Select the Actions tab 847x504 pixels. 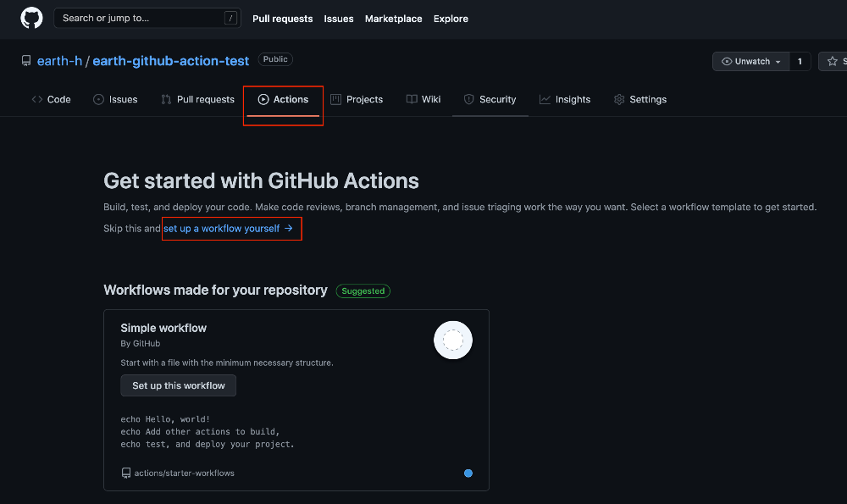point(283,99)
